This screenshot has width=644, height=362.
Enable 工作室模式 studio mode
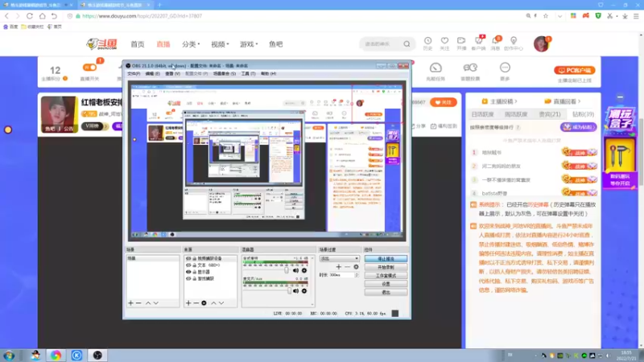[386, 275]
